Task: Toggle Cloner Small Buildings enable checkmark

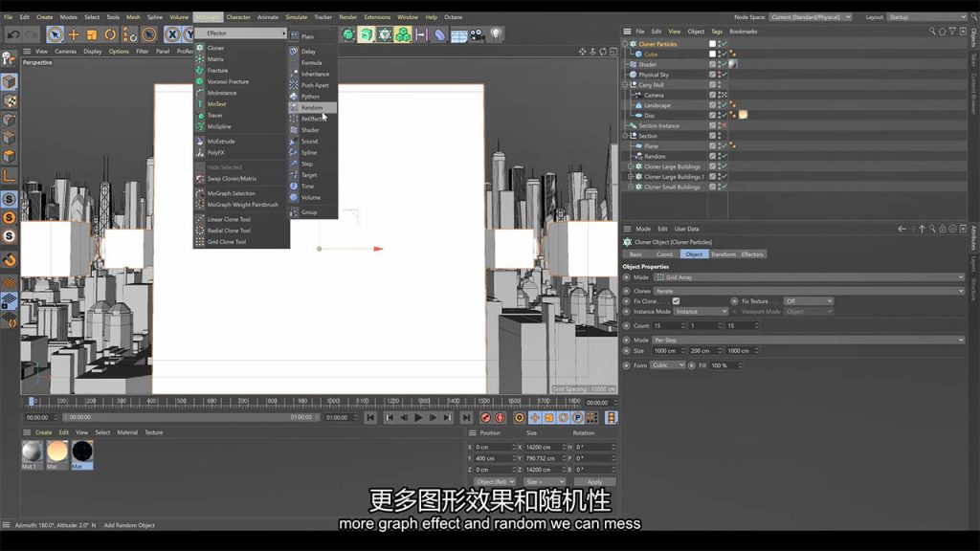Action: coord(724,187)
